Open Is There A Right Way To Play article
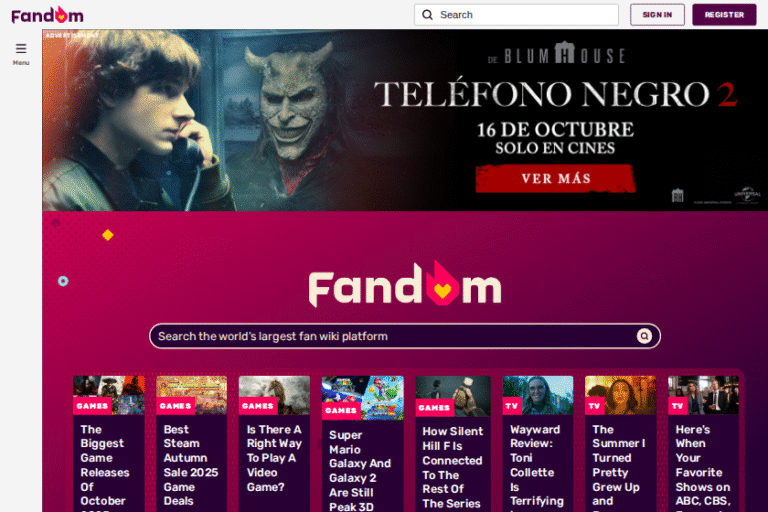 tap(274, 458)
